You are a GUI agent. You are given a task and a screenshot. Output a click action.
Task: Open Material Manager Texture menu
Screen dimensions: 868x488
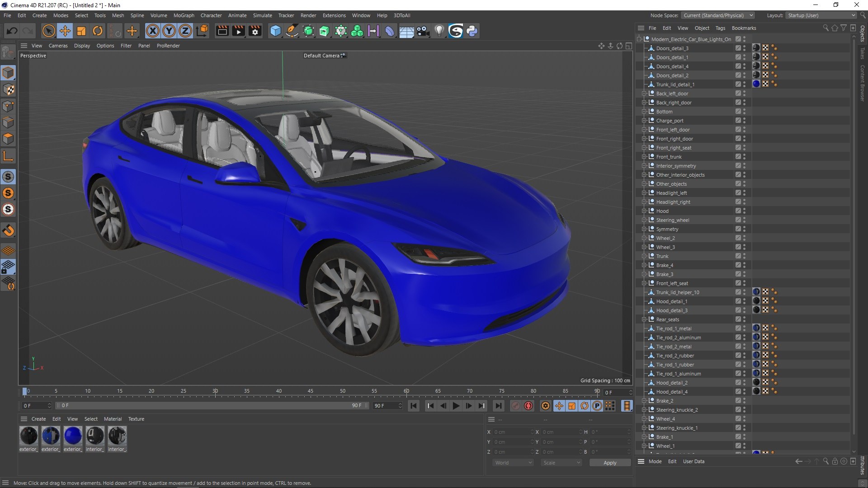click(x=136, y=419)
